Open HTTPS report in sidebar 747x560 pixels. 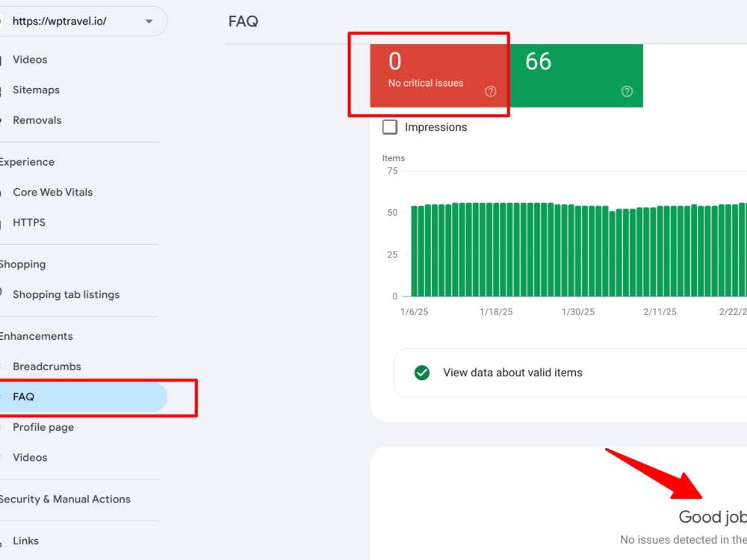(29, 223)
